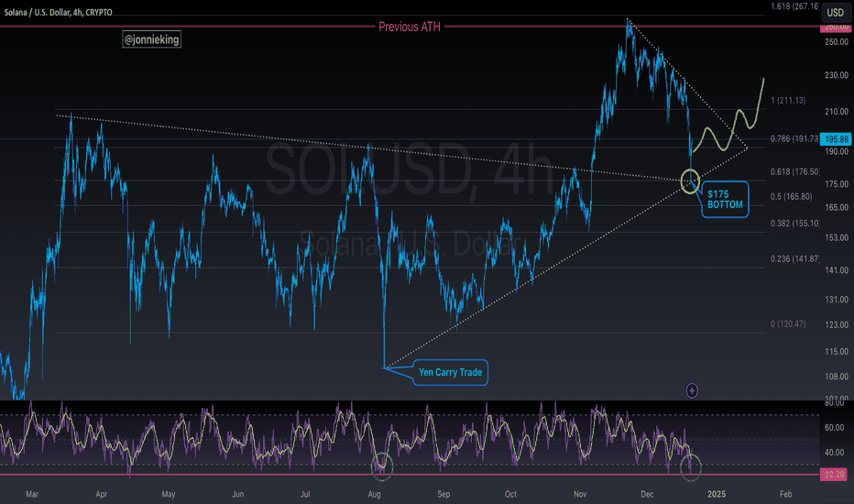Click the RSI axis label 40.00

pyautogui.click(x=835, y=453)
